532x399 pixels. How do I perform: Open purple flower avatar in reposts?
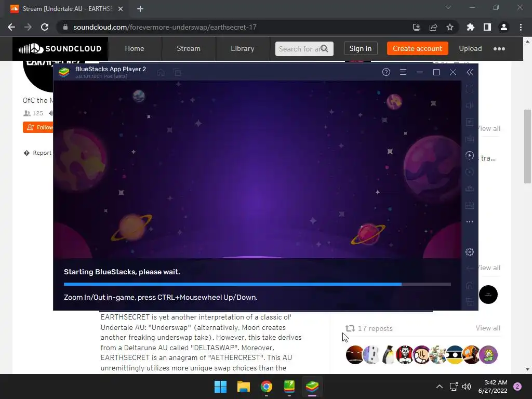[488, 354]
